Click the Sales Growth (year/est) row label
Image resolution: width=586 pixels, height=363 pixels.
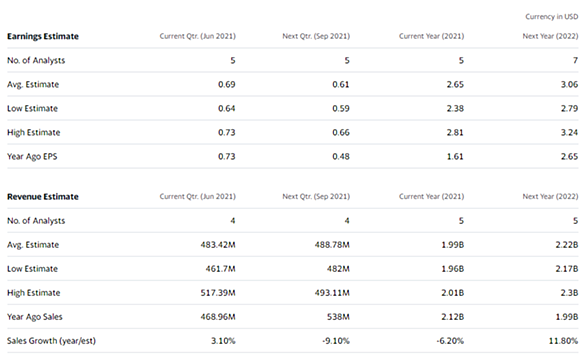[x=51, y=341]
